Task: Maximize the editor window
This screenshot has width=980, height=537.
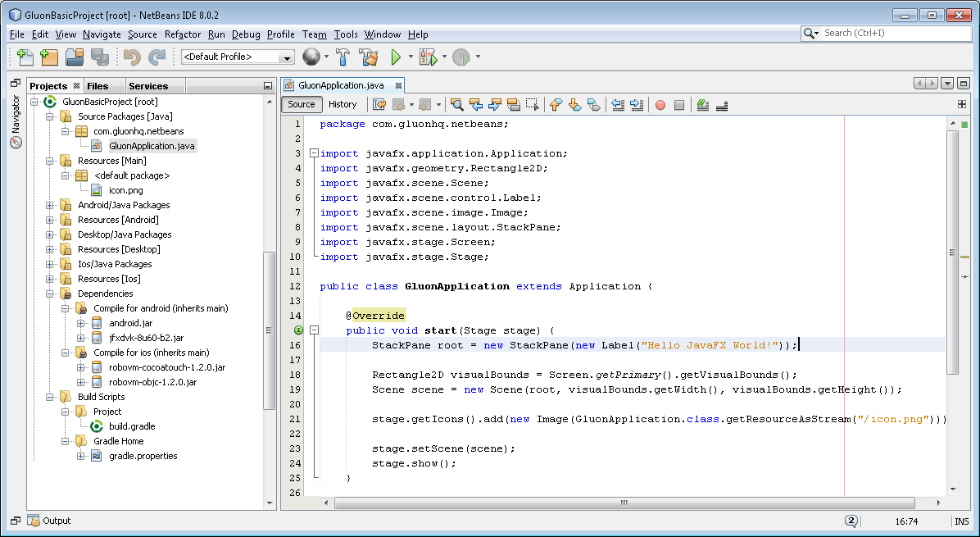Action: [963, 83]
